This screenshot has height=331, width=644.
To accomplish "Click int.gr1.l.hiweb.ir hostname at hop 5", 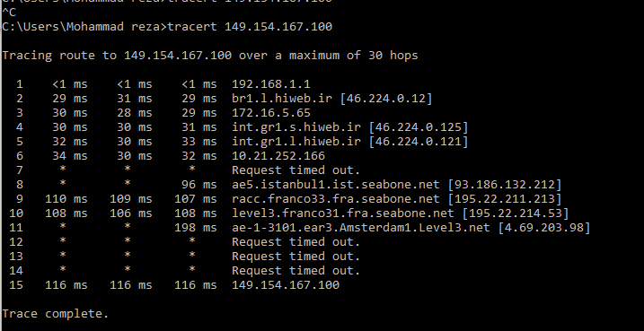I will [x=296, y=142].
